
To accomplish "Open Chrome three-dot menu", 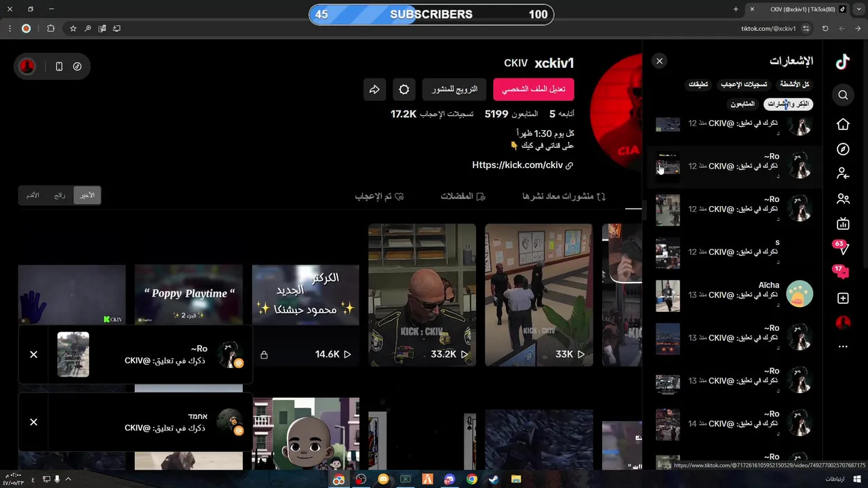I will [x=9, y=28].
